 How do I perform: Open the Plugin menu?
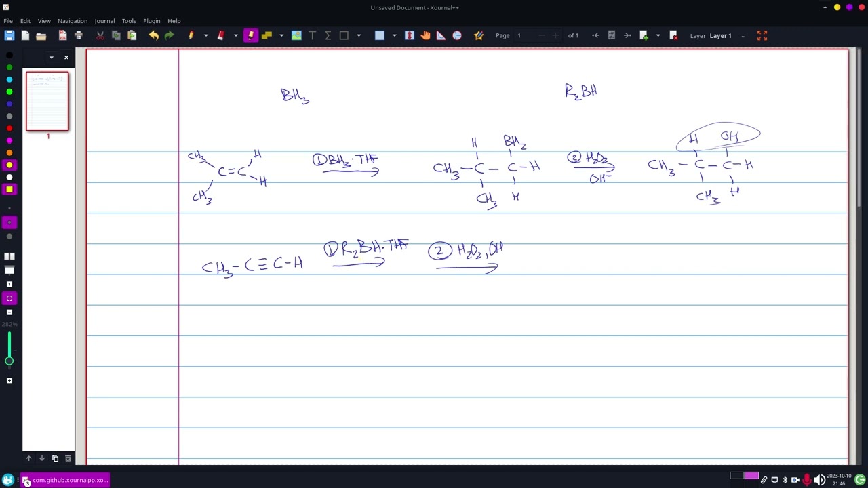(x=152, y=21)
